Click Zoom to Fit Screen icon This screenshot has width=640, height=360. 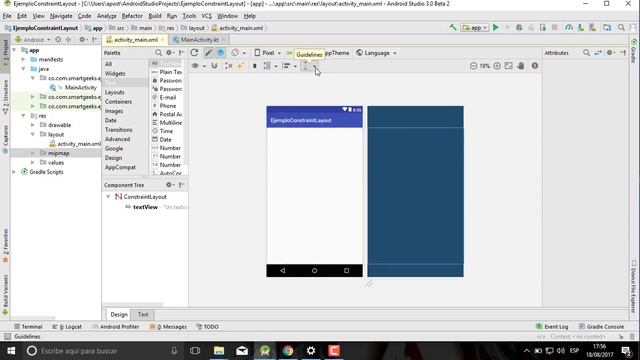[x=509, y=66]
